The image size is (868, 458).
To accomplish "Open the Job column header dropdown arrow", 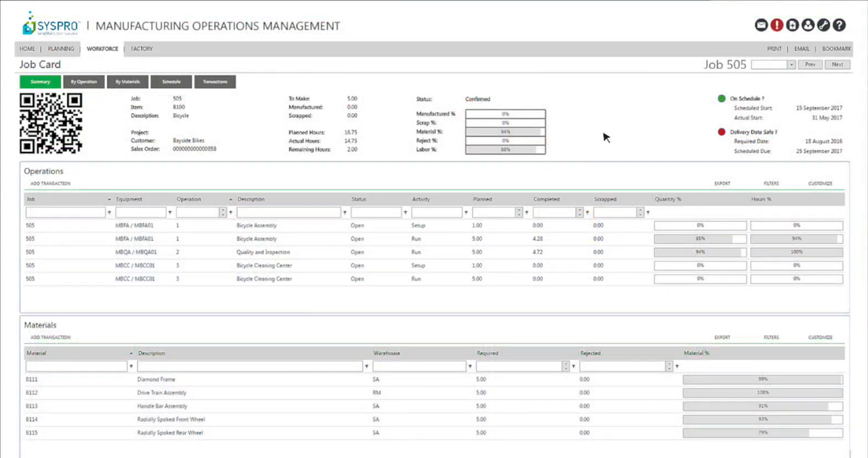I will (109, 200).
